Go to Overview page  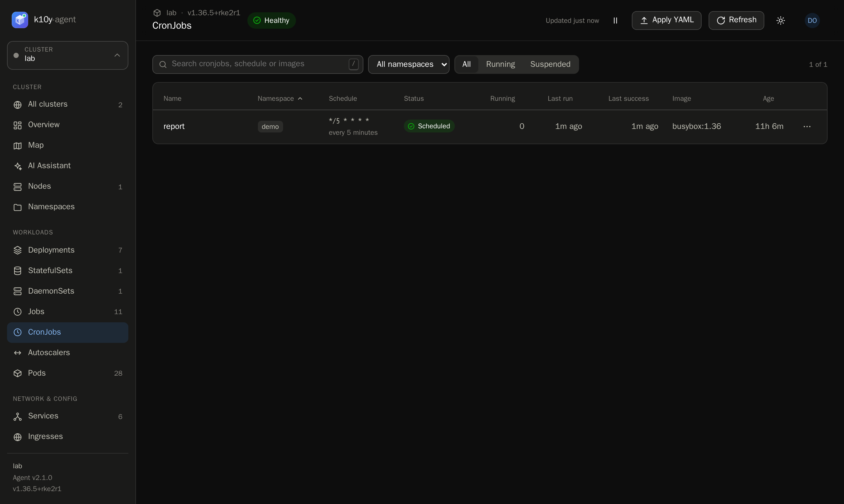[x=68, y=125]
